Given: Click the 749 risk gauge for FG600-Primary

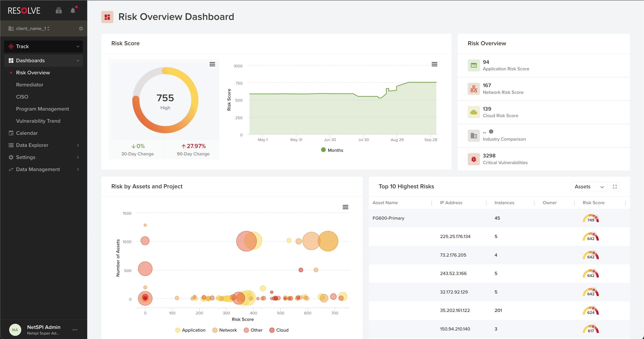Looking at the screenshot, I should pyautogui.click(x=591, y=218).
